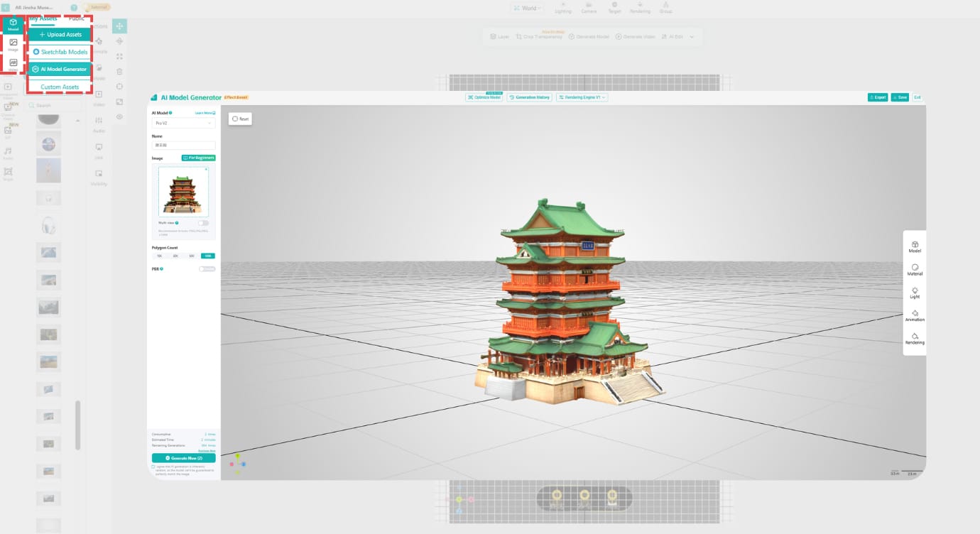Click the Rendering icon in top toolbar
This screenshot has width=980, height=534.
tap(640, 7)
